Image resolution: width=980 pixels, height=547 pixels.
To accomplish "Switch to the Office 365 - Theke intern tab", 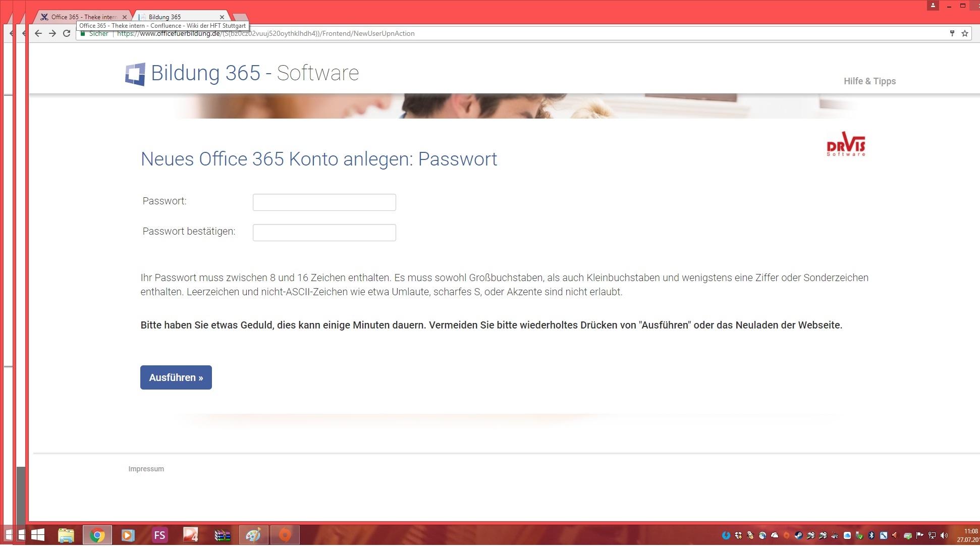I will point(83,17).
